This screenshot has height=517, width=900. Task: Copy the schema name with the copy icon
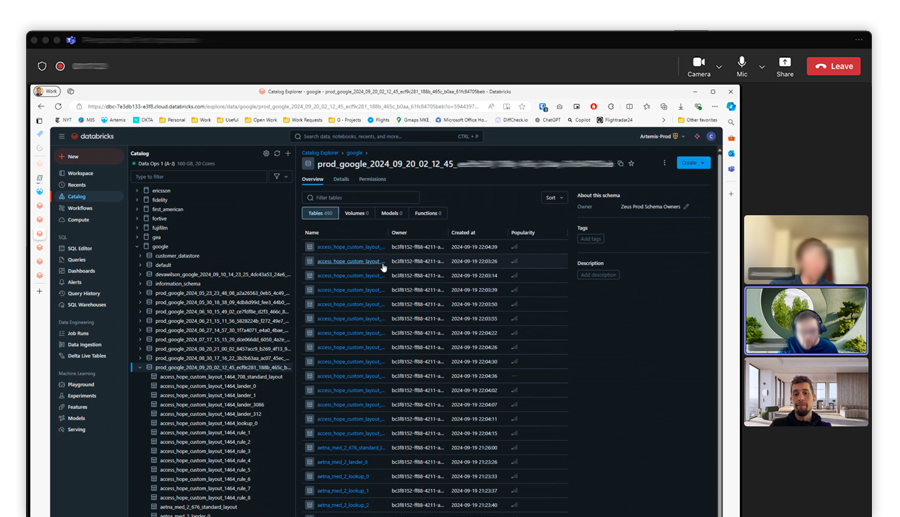pos(620,164)
